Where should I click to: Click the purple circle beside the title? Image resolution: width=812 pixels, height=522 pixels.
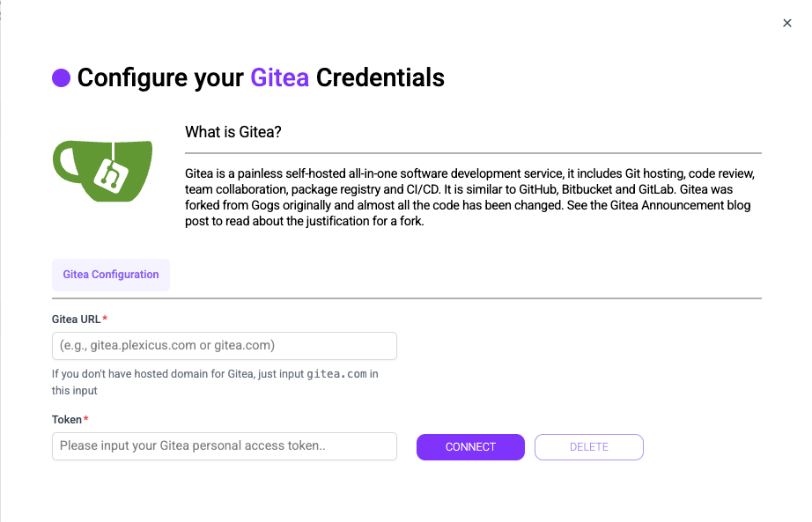[x=61, y=77]
